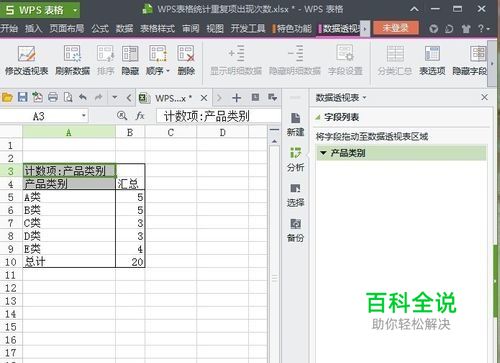Collapse the ribbon with caret icon
This screenshot has width=500, height=363.
414,9
